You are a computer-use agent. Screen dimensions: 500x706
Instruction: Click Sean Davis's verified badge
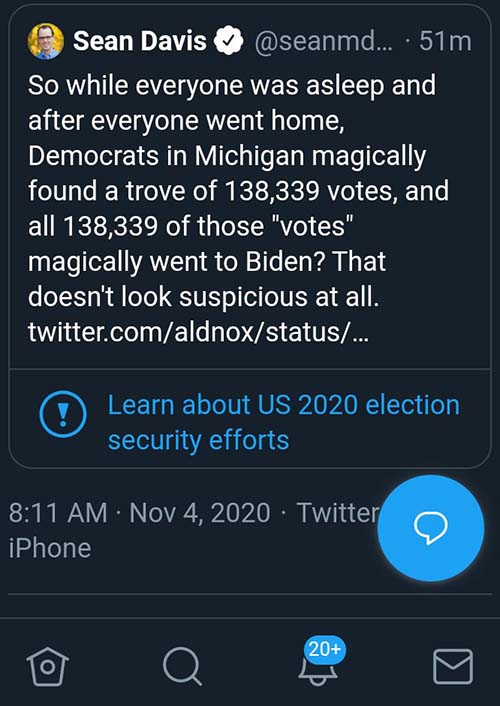pos(228,41)
